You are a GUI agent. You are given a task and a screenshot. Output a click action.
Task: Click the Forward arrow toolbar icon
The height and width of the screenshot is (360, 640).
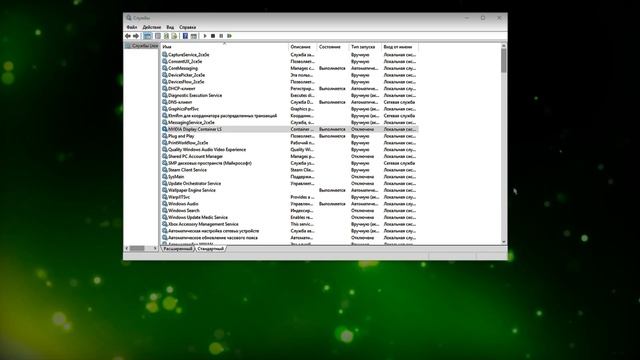click(136, 36)
